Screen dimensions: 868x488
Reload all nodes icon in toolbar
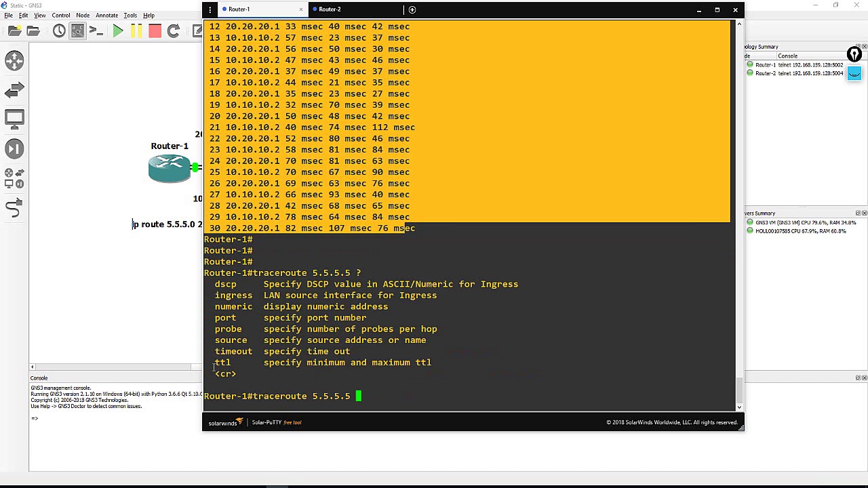coord(173,31)
